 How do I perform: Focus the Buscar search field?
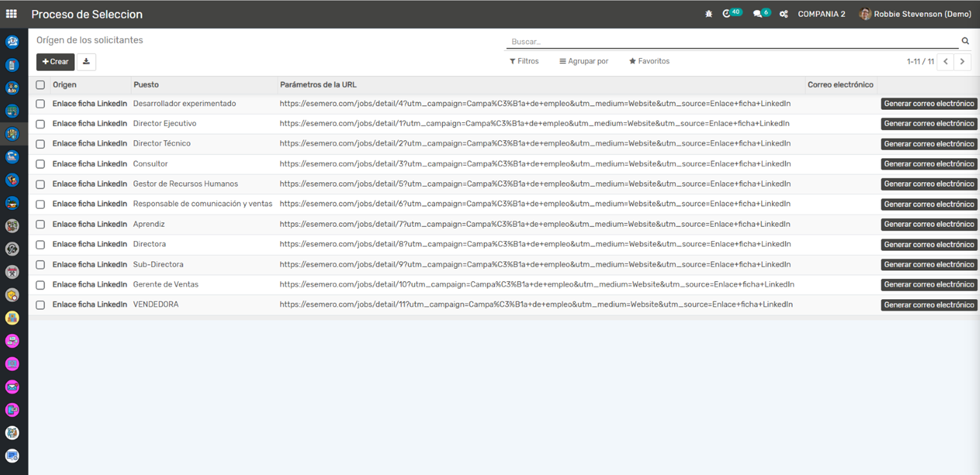(x=730, y=41)
